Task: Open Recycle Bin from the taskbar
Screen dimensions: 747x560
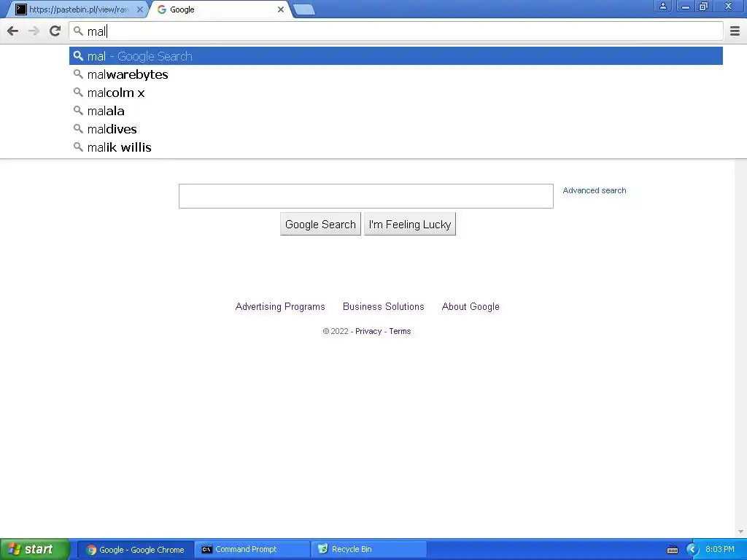Action: coord(368,550)
